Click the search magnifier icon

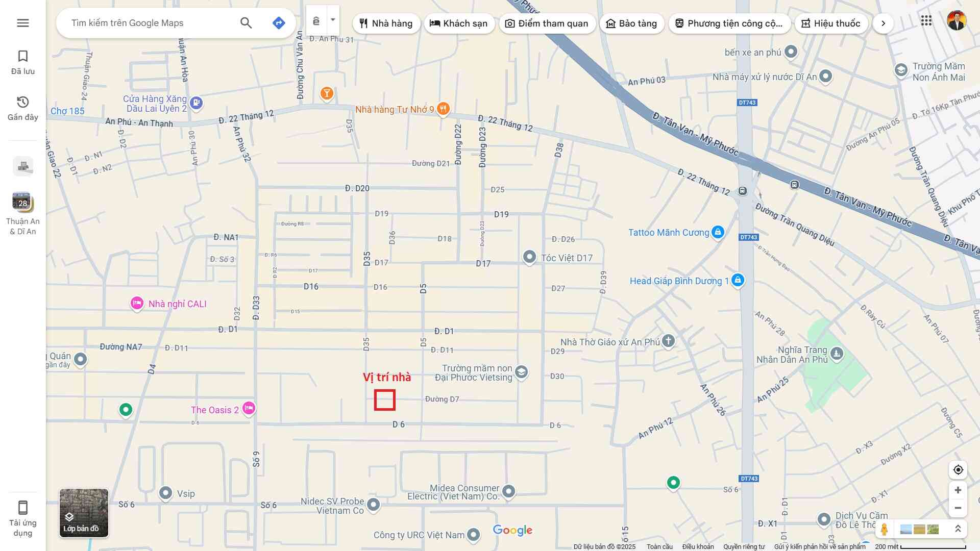[246, 23]
